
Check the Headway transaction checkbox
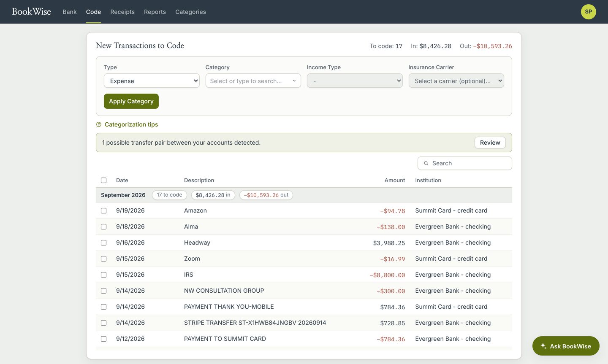pyautogui.click(x=103, y=243)
